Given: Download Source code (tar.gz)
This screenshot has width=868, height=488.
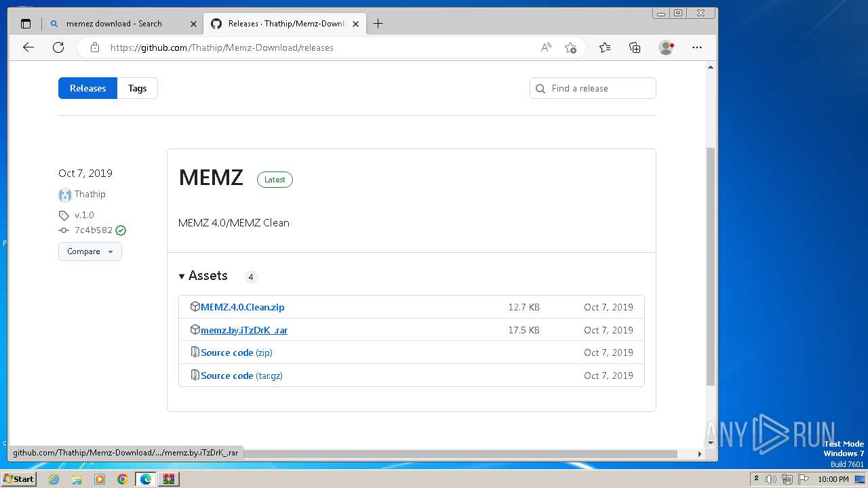Looking at the screenshot, I should point(241,375).
